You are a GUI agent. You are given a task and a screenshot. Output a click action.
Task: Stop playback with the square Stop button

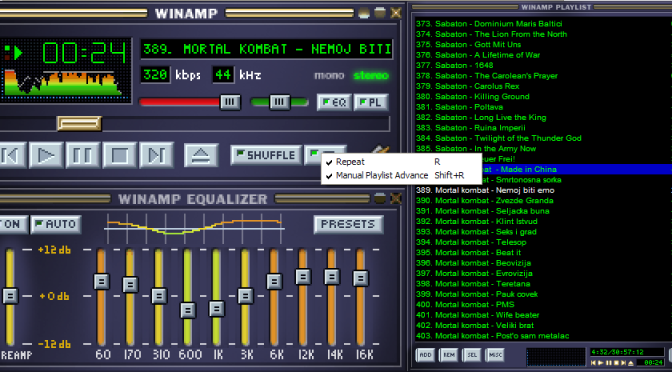(x=120, y=155)
